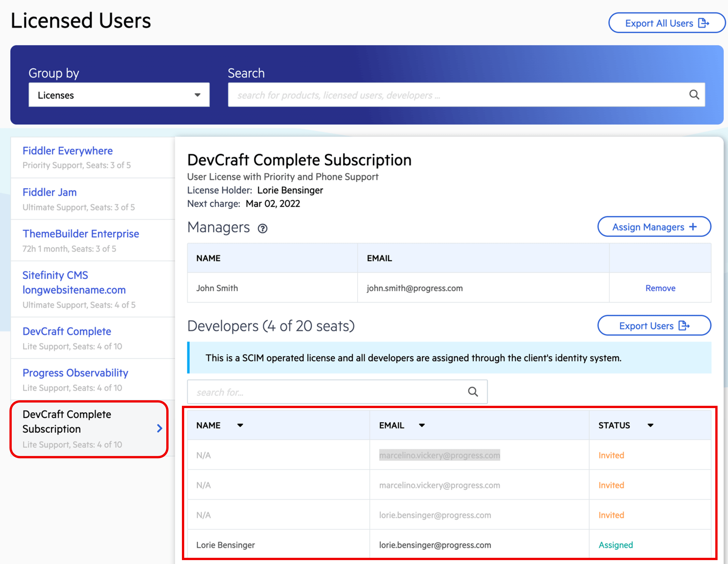
Task: Open the Fiddler Everywhere license
Action: pyautogui.click(x=68, y=151)
